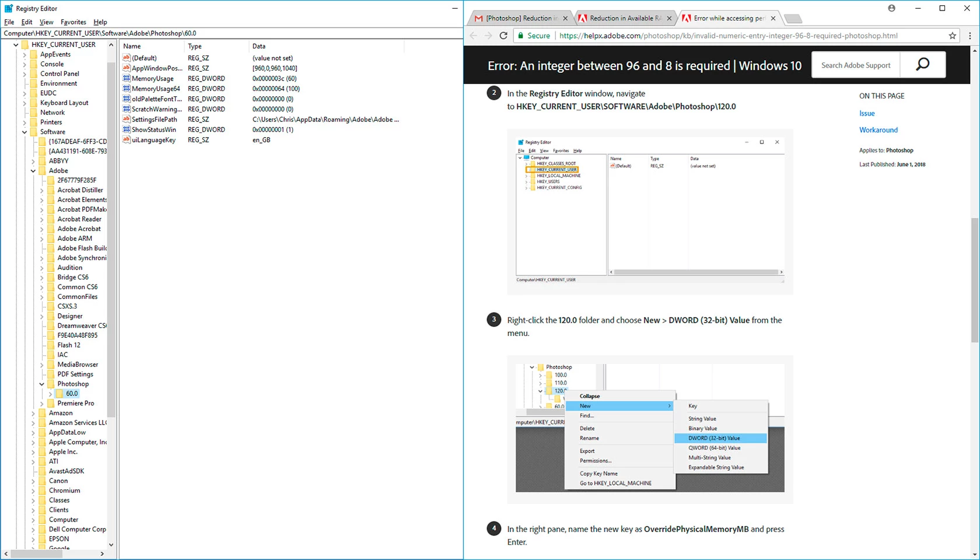980x560 pixels.
Task: Click the browser page vertical scrollbar thumb
Action: tap(975, 280)
